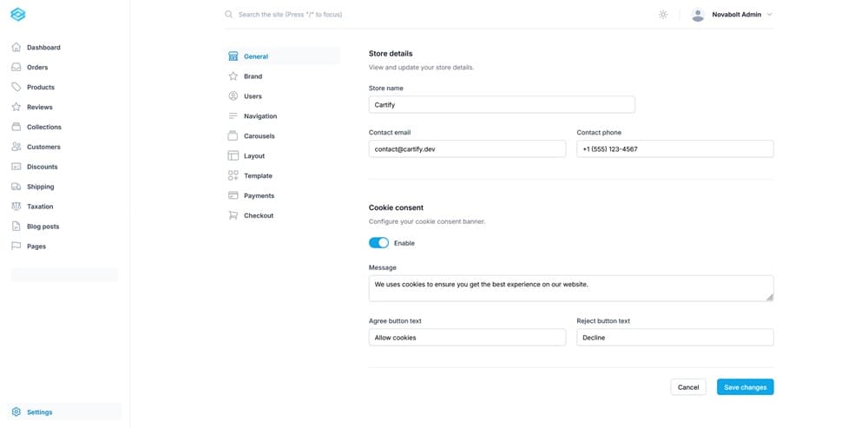868x428 pixels.
Task: Open the Orders inbox icon
Action: 16,67
